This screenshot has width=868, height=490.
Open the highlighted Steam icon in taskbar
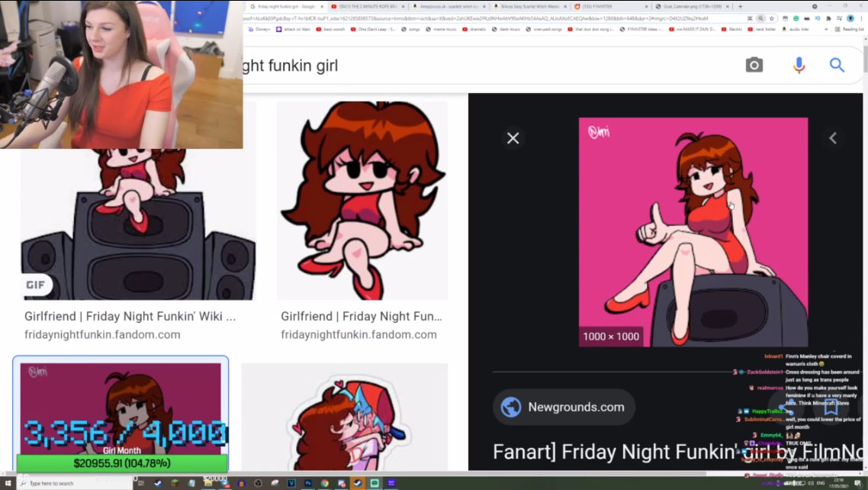pos(358,483)
